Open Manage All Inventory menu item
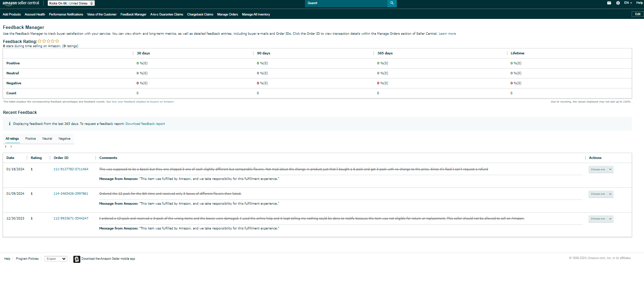 pos(256,14)
